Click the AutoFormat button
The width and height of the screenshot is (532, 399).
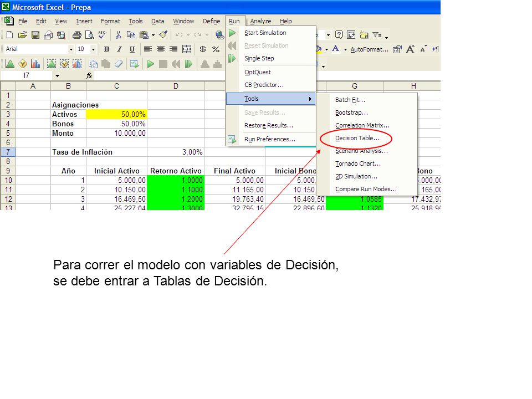369,49
